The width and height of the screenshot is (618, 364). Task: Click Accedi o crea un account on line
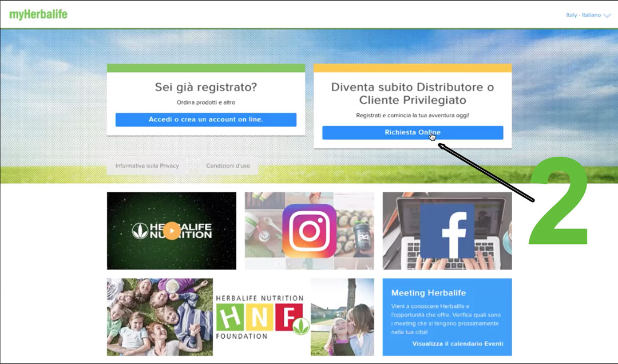206,120
